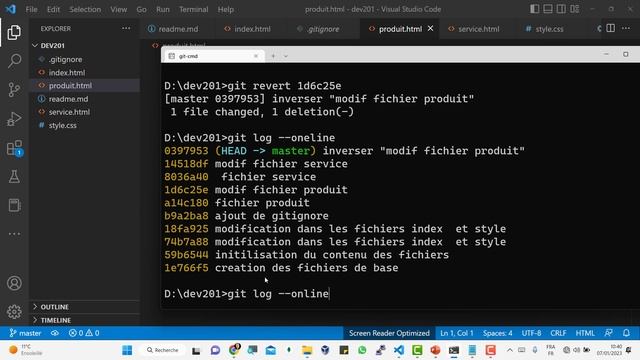Image resolution: width=640 pixels, height=360 pixels.
Task: Click Ln 1, Col 1 cursor position
Action: point(457,333)
